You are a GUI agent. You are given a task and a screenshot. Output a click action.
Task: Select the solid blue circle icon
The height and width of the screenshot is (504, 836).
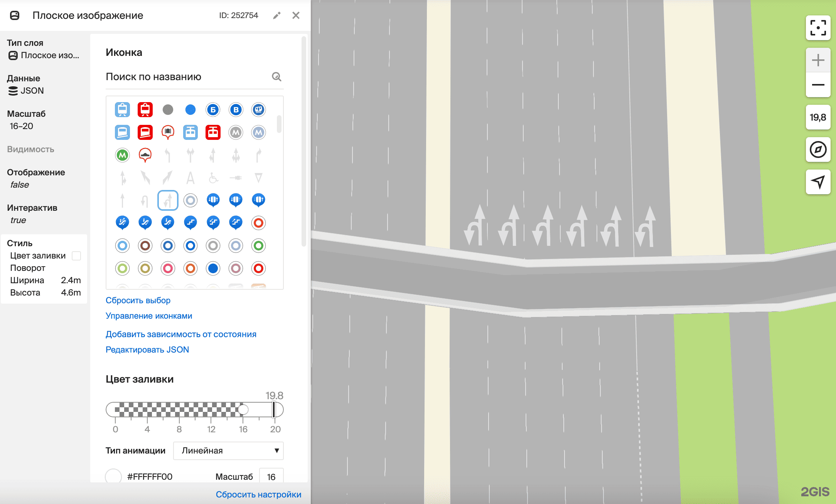tap(190, 110)
